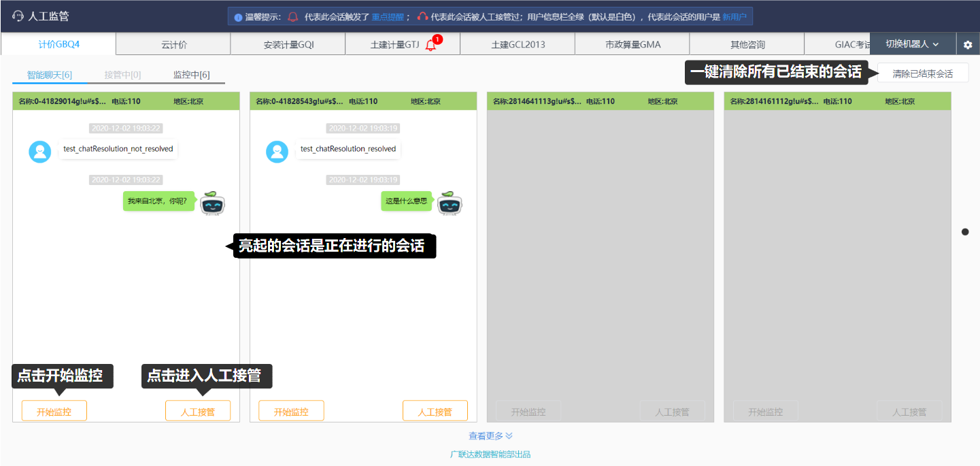Click the black dot at right edge
980x466 pixels.
[965, 232]
